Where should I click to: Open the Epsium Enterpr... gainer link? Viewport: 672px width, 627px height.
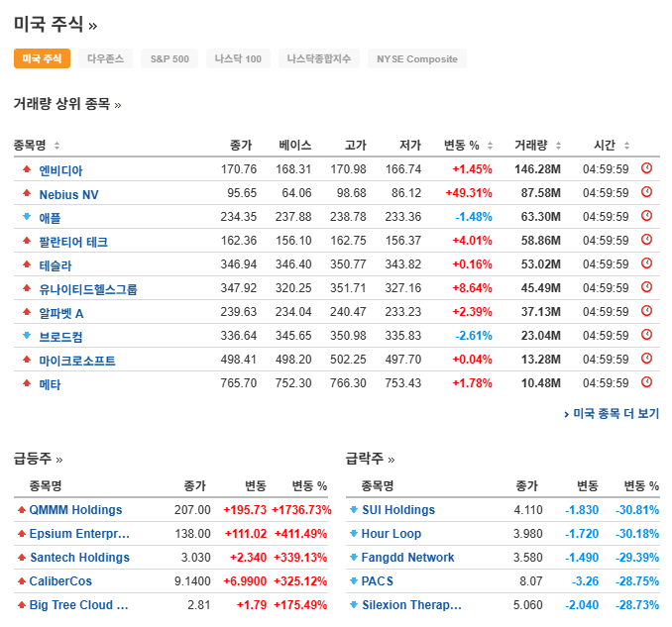pyautogui.click(x=79, y=534)
